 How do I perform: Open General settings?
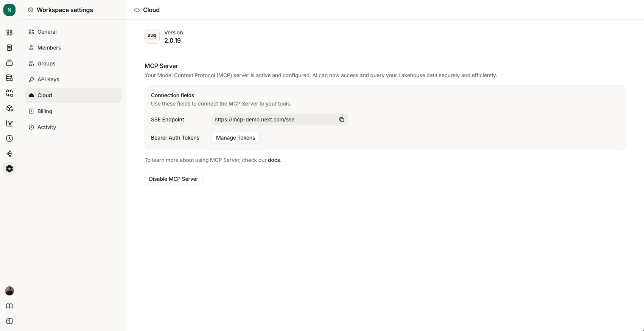pyautogui.click(x=73, y=32)
